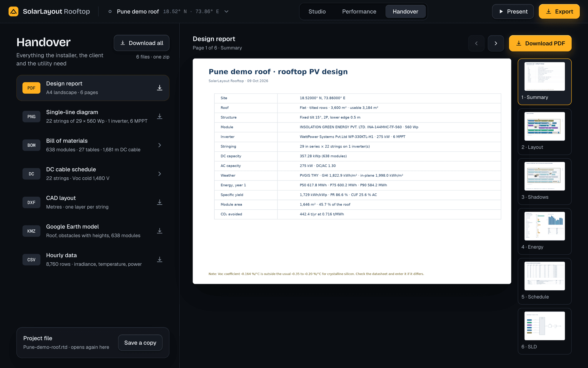Go to previous report page arrow
The width and height of the screenshot is (588, 368).
(476, 43)
